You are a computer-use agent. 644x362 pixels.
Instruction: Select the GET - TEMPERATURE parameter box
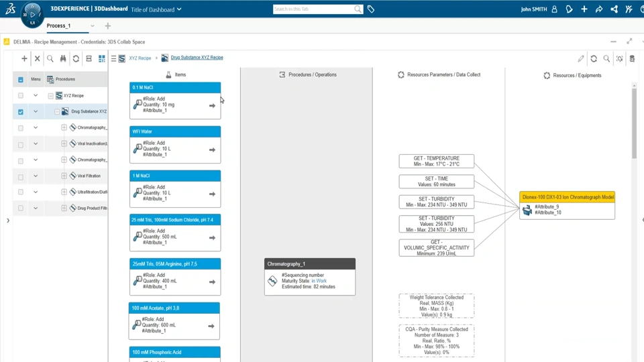pos(437,161)
